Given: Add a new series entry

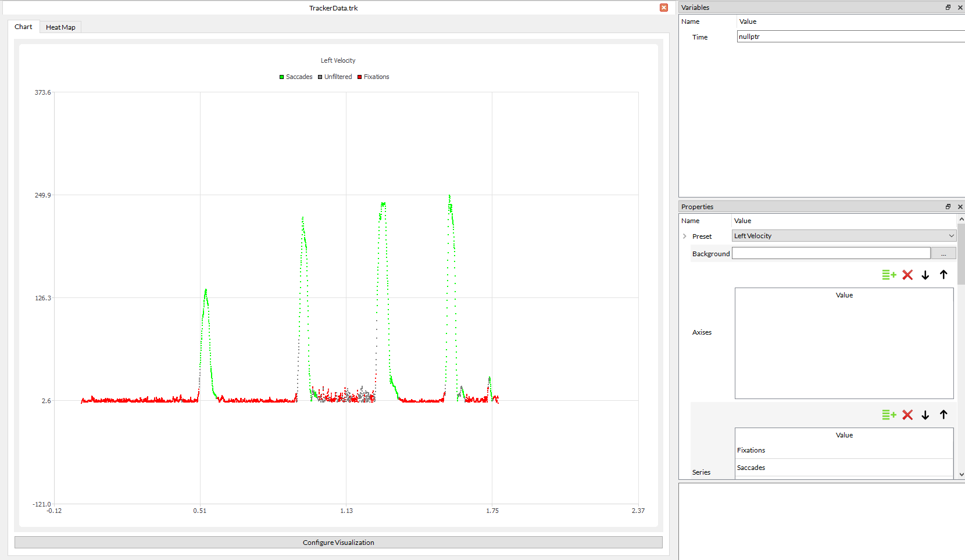Looking at the screenshot, I should tap(889, 415).
